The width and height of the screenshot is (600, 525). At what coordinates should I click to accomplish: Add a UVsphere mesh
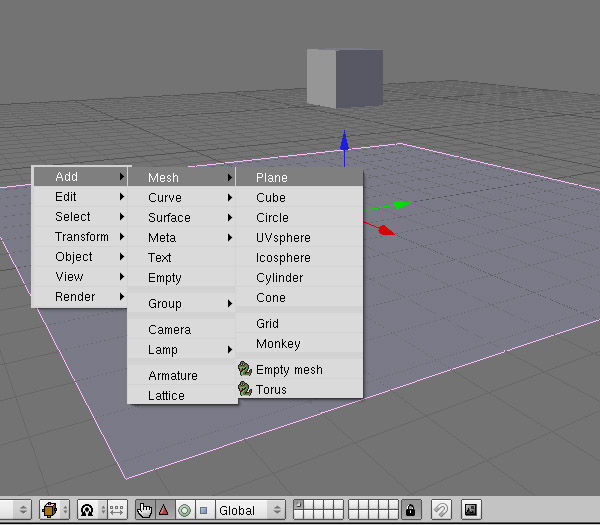click(299, 238)
